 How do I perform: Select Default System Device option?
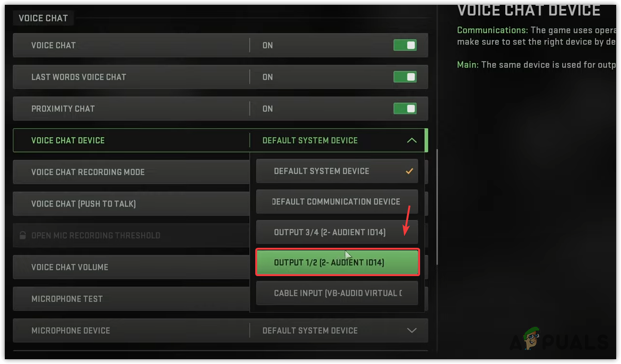coord(322,171)
